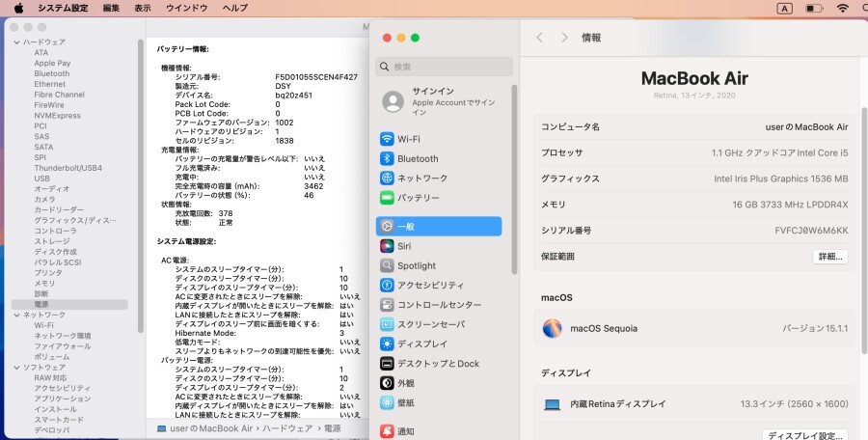Open the 通知 bell icon

387,431
